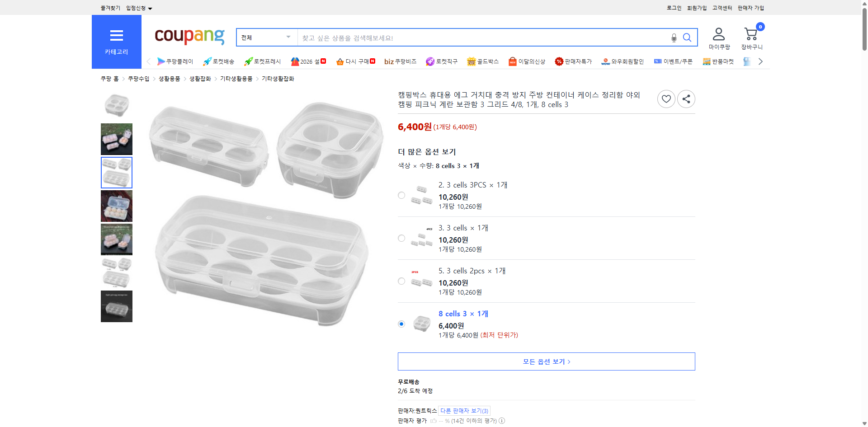This screenshot has height=427, width=868.
Task: Select the 3 cells 2pcs option
Action: pyautogui.click(x=401, y=281)
